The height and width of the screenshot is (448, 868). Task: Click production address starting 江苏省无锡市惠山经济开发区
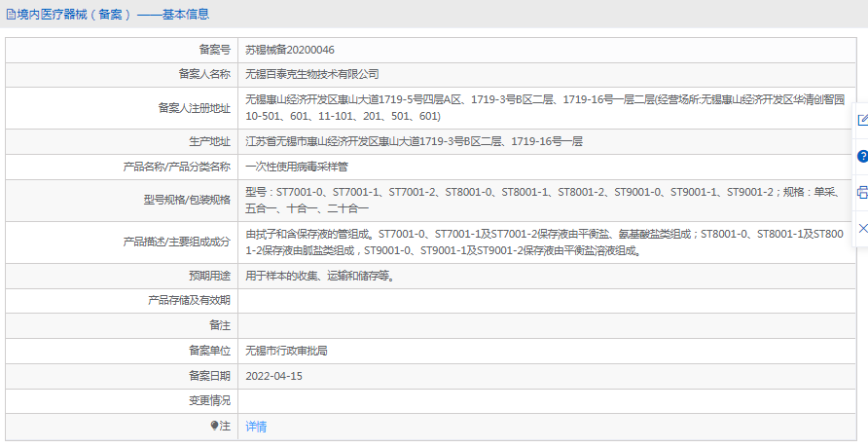tap(414, 142)
